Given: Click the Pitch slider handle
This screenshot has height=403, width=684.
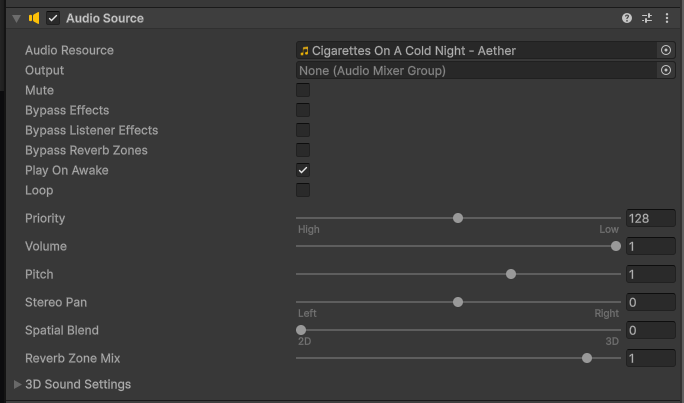Looking at the screenshot, I should click(x=511, y=274).
